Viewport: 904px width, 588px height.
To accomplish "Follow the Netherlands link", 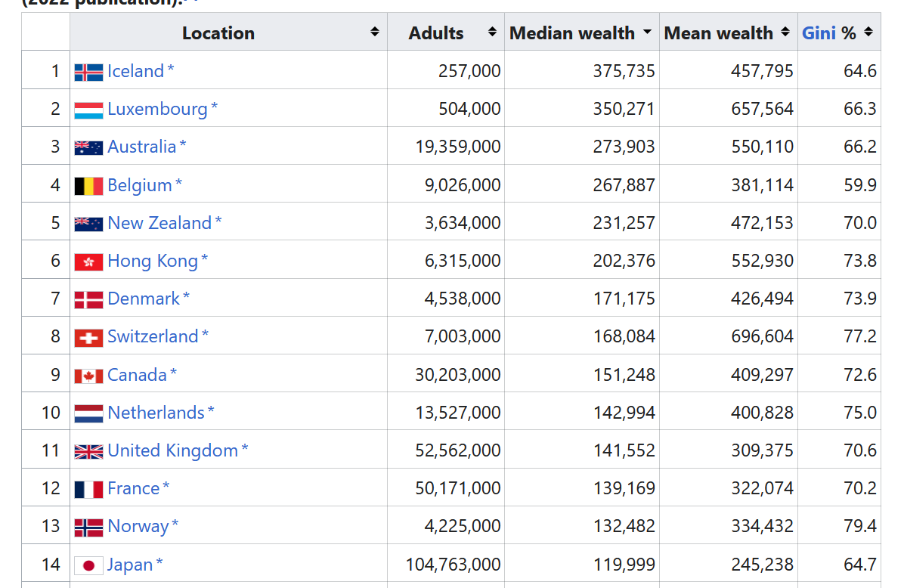I will click(156, 412).
